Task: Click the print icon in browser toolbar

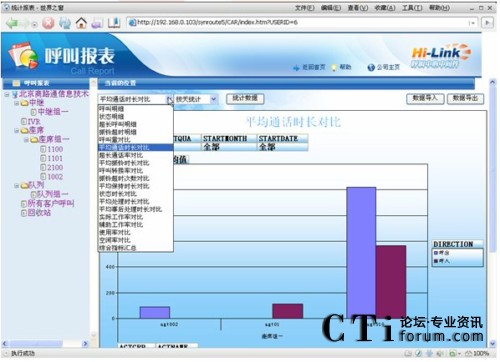Action: (97, 23)
